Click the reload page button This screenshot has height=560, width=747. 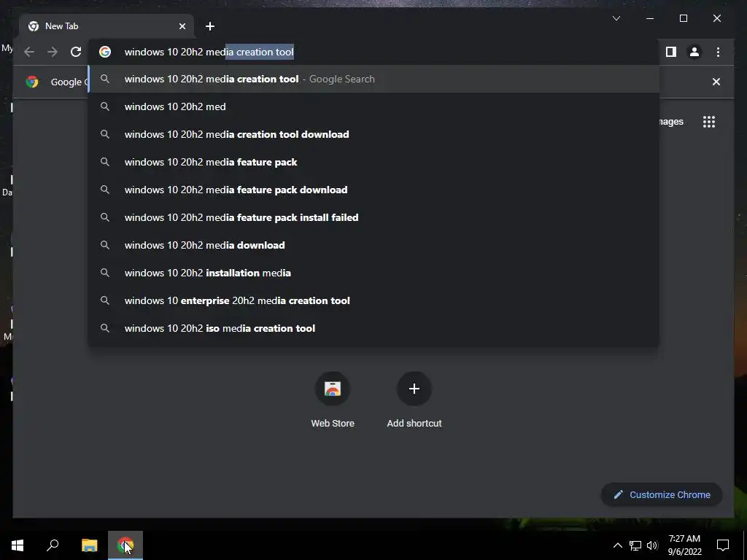pos(76,52)
